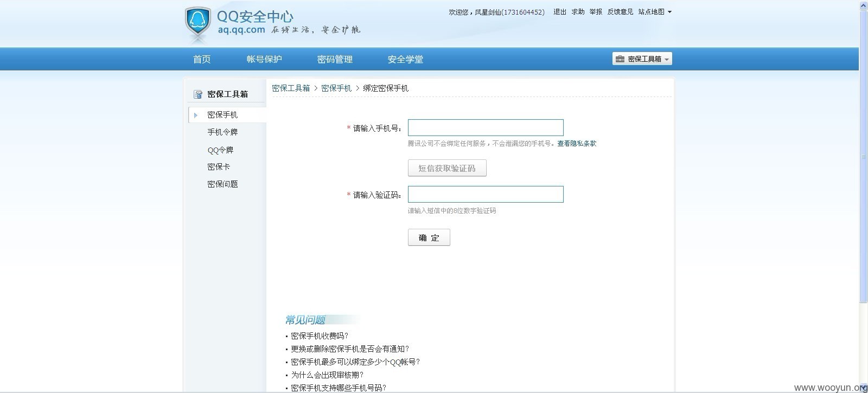Screen dimensions: 868x393
Task: Click the 退出 logout link
Action: tap(560, 12)
